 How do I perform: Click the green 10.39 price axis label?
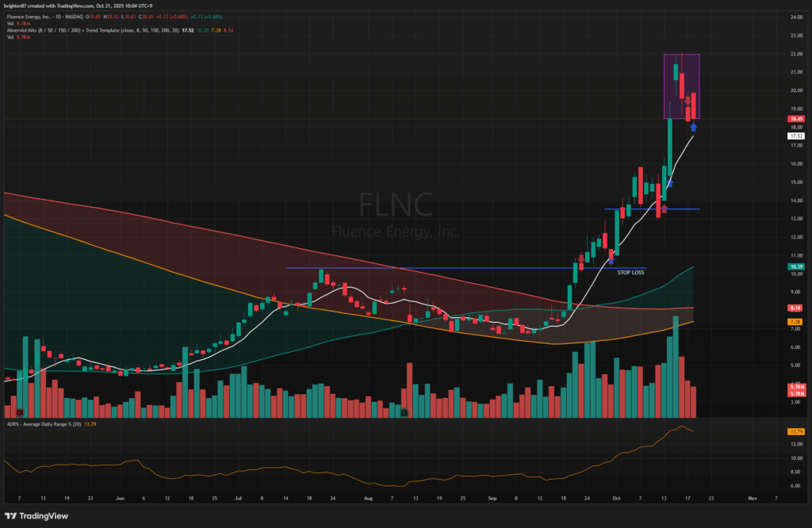pos(795,266)
